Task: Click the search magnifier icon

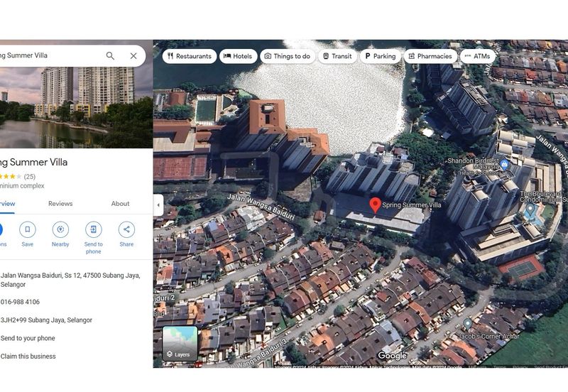Action: click(110, 55)
